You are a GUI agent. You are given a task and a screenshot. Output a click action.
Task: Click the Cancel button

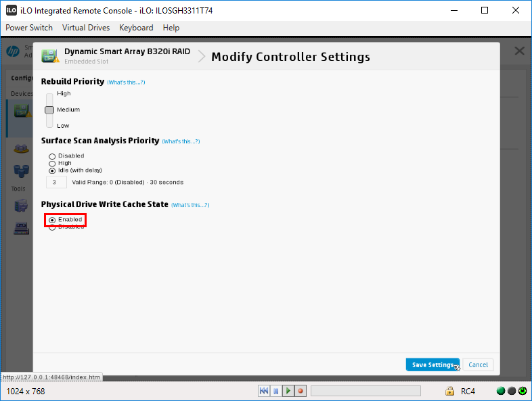(x=478, y=364)
